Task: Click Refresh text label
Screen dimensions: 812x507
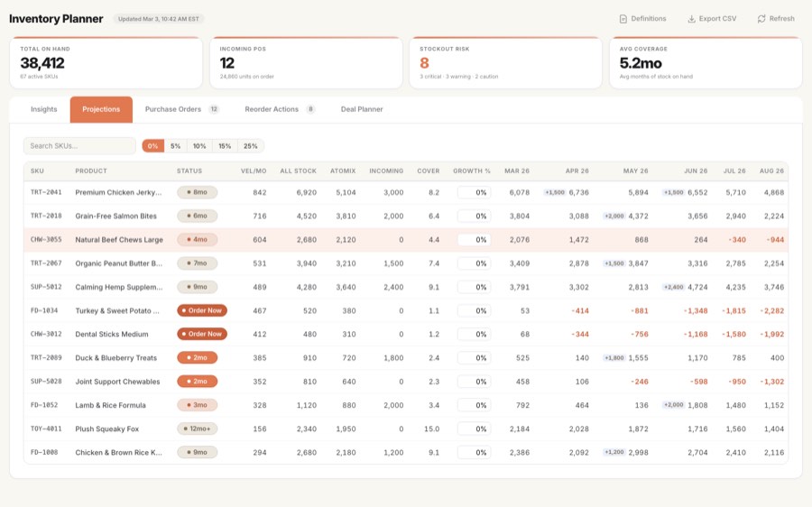Action: pos(781,19)
